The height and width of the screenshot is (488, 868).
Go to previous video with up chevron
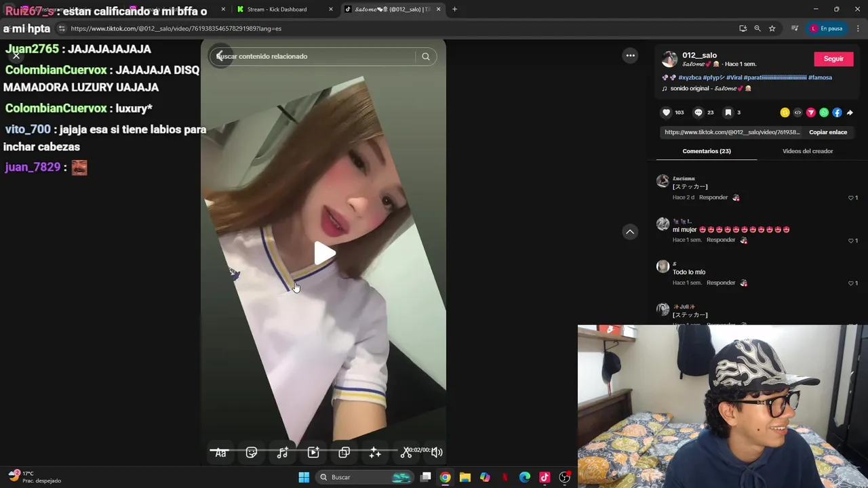[x=630, y=232]
